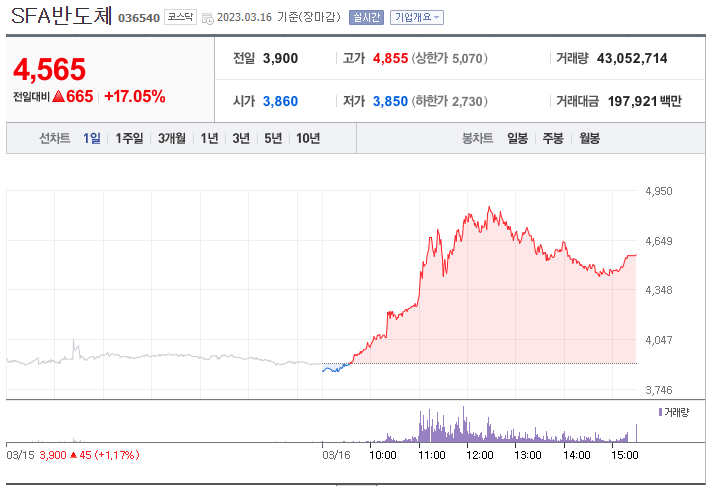This screenshot has width=706, height=486.
Task: Click the 4,348 price axis label
Action: click(659, 290)
